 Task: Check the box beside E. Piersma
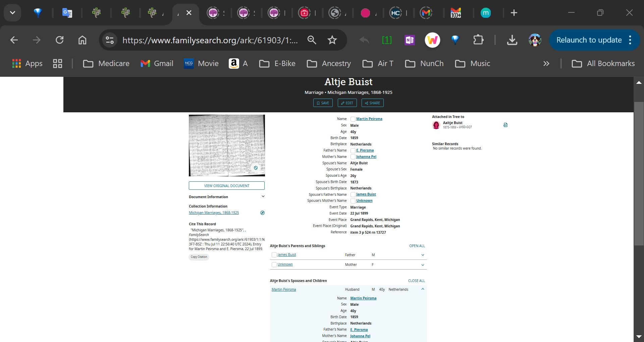[353, 151]
